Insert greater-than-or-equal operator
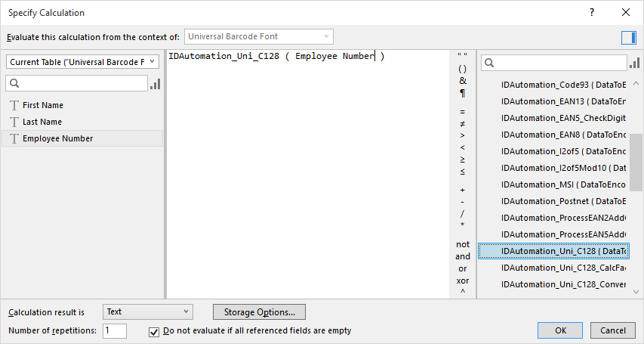Viewport: 644px width, 344px height. (x=463, y=160)
